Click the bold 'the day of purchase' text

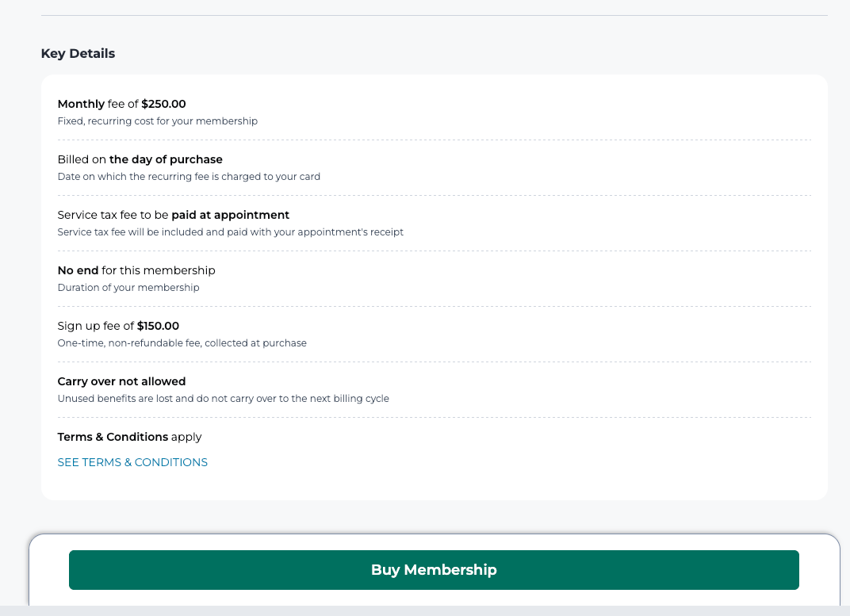click(x=166, y=159)
